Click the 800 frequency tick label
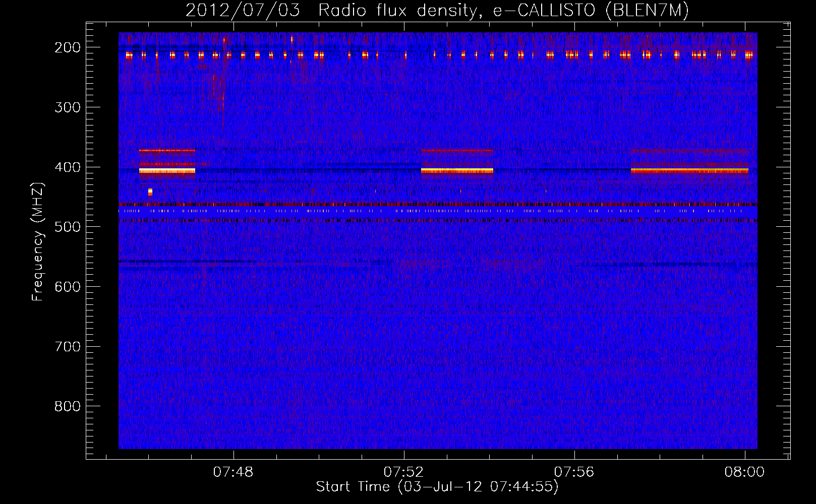The image size is (816, 504). click(68, 406)
